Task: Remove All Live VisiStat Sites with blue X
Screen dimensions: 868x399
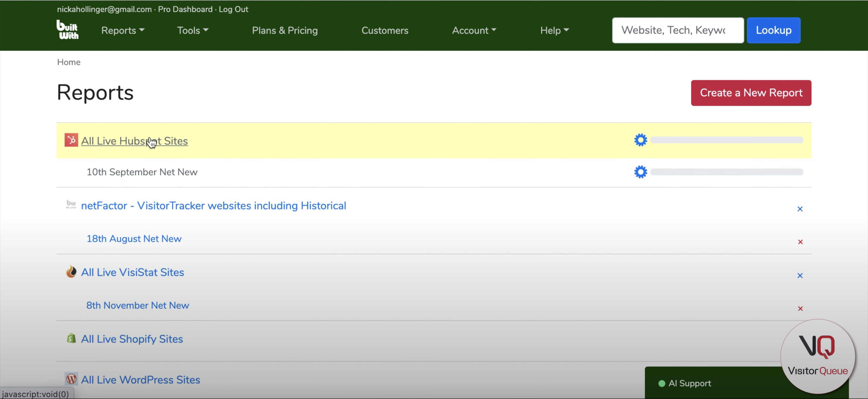Action: tap(800, 276)
